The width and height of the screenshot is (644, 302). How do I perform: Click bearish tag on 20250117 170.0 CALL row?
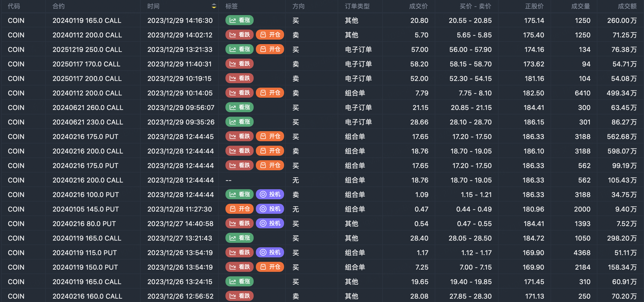tap(239, 64)
